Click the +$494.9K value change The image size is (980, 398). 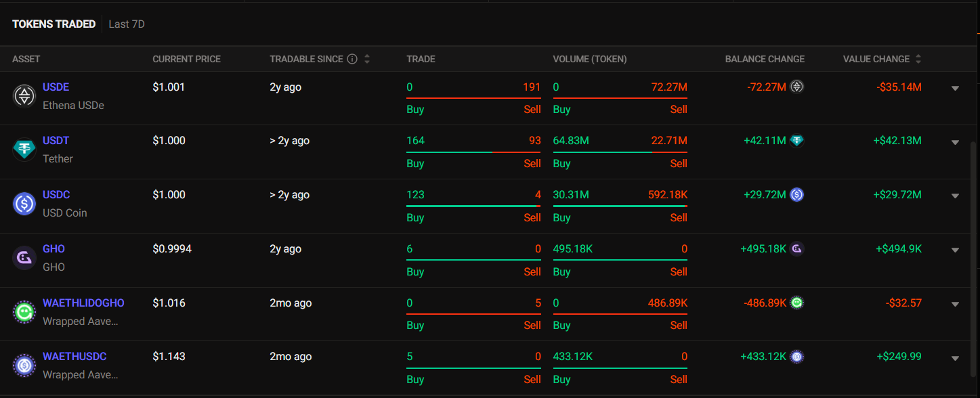pyautogui.click(x=899, y=249)
